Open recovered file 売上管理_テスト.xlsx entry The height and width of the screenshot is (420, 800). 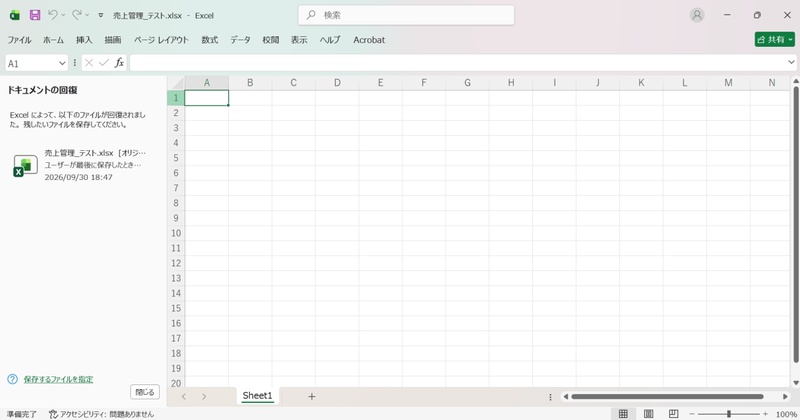coord(79,165)
